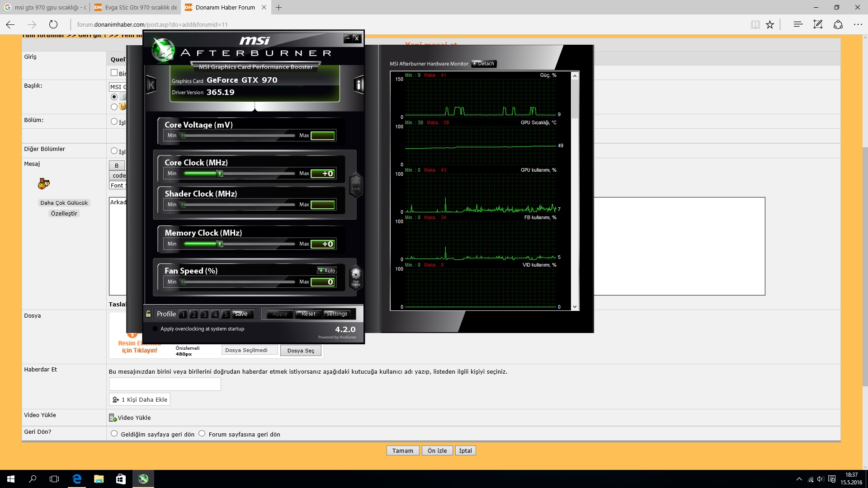Click hardware monitor scrollbar up arrow
This screenshot has width=868, height=488.
[575, 75]
